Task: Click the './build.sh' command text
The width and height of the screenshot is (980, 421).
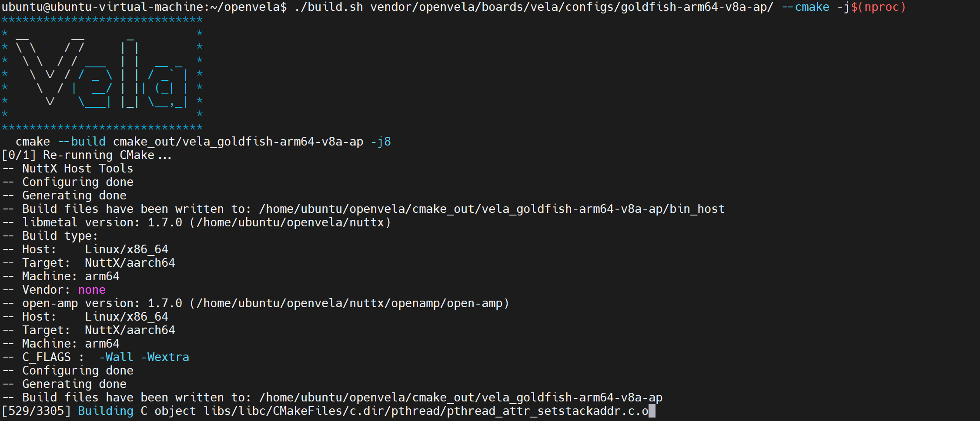Action: coord(329,7)
